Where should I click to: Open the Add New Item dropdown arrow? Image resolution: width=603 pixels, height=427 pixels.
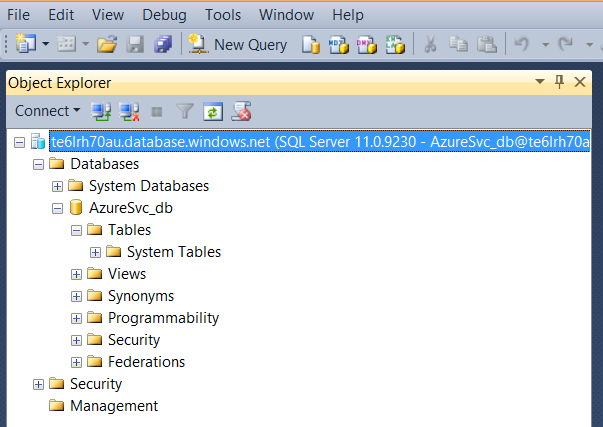[x=85, y=44]
